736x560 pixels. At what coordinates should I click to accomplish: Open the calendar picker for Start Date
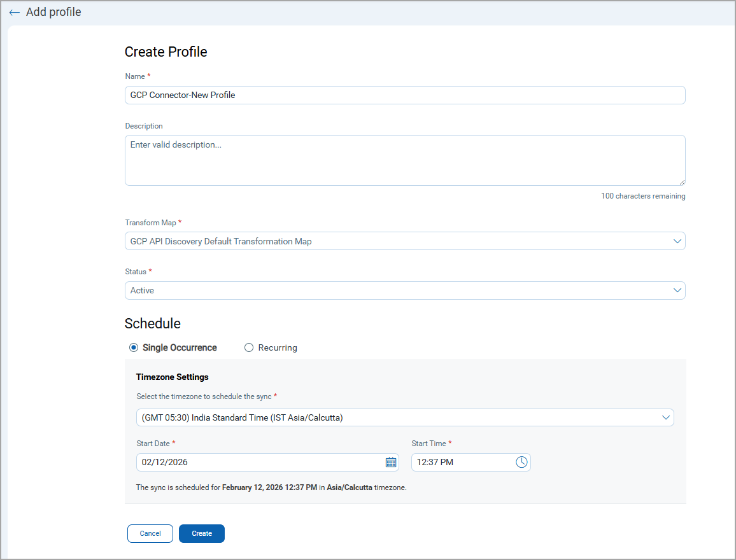pyautogui.click(x=391, y=463)
